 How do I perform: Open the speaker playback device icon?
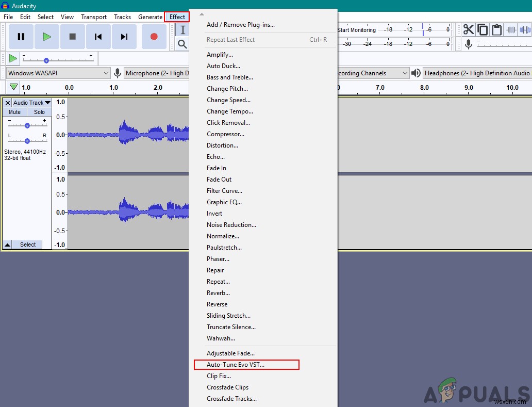(x=415, y=73)
